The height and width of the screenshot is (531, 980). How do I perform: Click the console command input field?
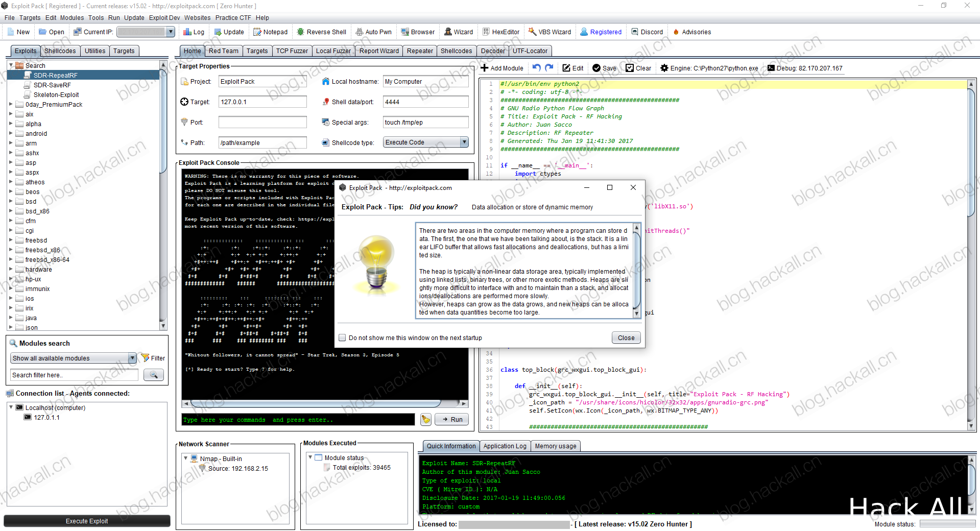298,420
